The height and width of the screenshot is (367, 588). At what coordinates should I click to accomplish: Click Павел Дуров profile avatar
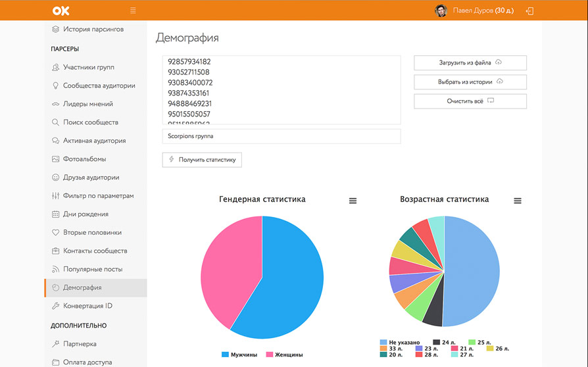[441, 11]
